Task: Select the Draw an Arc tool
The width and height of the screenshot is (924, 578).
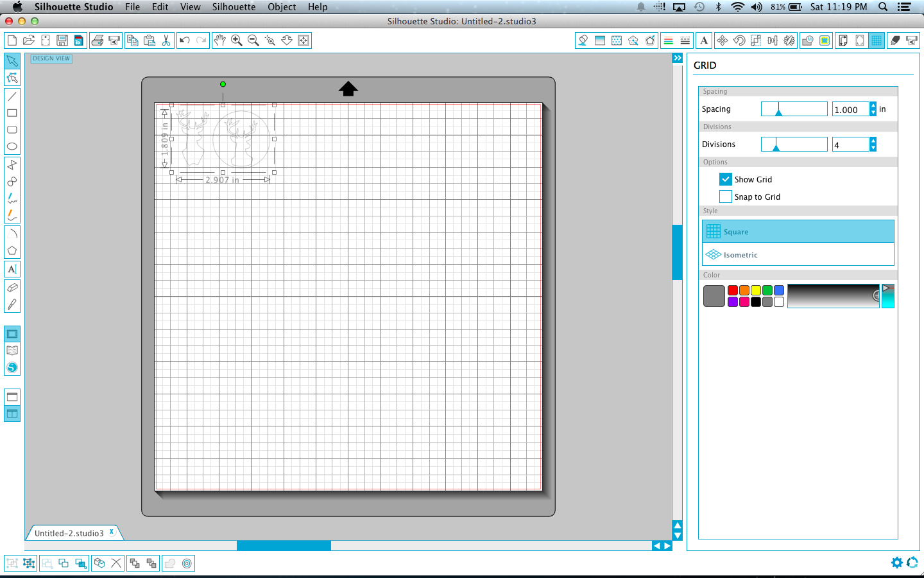Action: pyautogui.click(x=12, y=234)
